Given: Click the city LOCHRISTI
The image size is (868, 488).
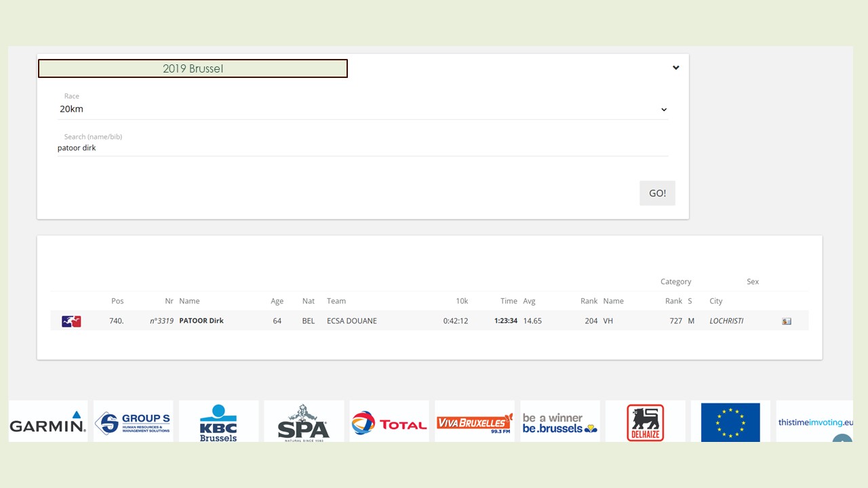Looking at the screenshot, I should coord(726,321).
